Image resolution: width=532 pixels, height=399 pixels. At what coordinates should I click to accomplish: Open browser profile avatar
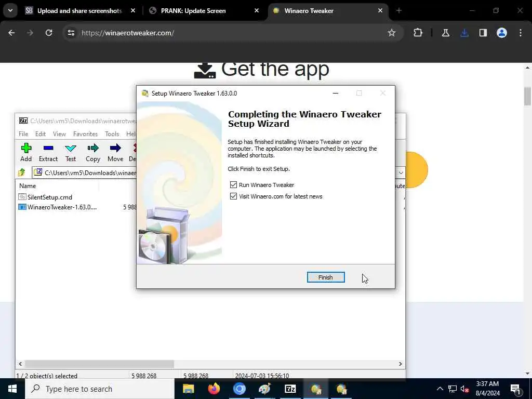tap(502, 33)
